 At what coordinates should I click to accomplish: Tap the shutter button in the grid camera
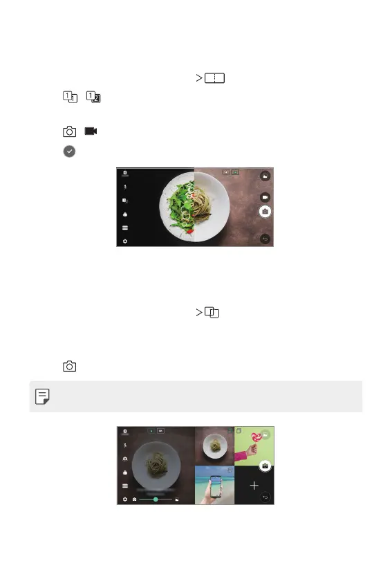click(x=265, y=466)
